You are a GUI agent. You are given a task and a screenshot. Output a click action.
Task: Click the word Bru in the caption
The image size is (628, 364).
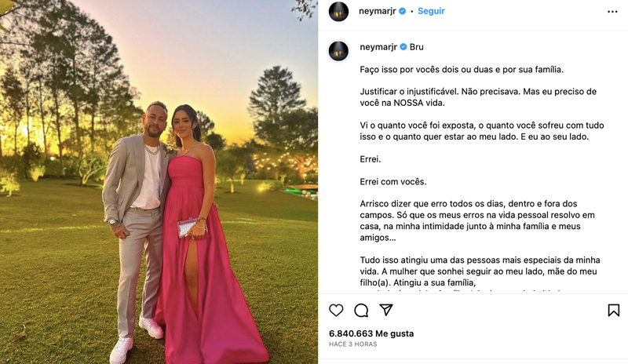417,47
